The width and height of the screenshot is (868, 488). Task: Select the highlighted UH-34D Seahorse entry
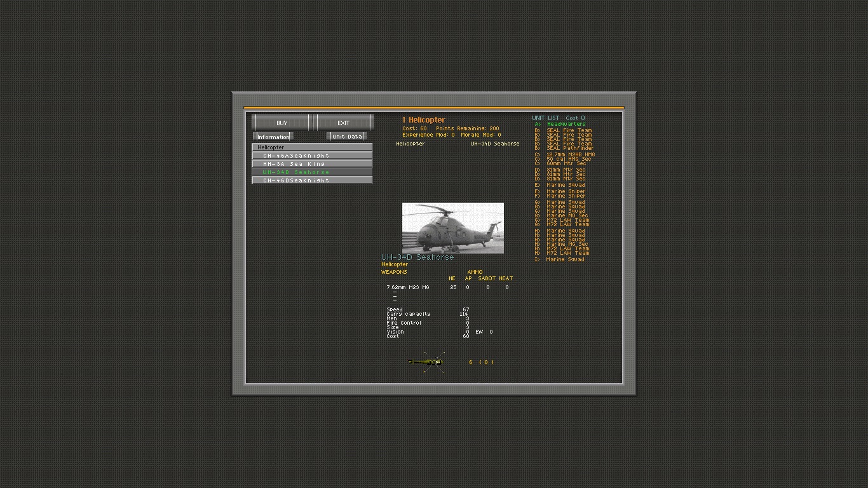tap(312, 172)
